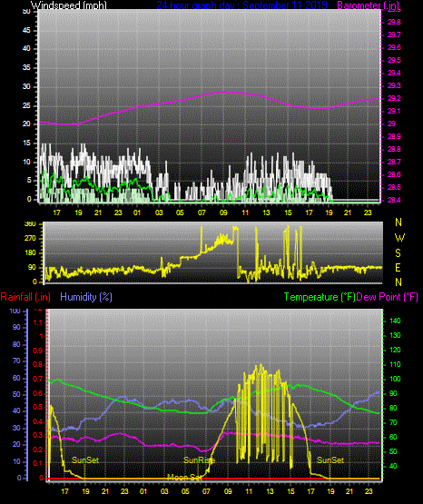Click the 'Humidity (%)' legend label
Screen dimensions: 423x504
tap(86, 297)
